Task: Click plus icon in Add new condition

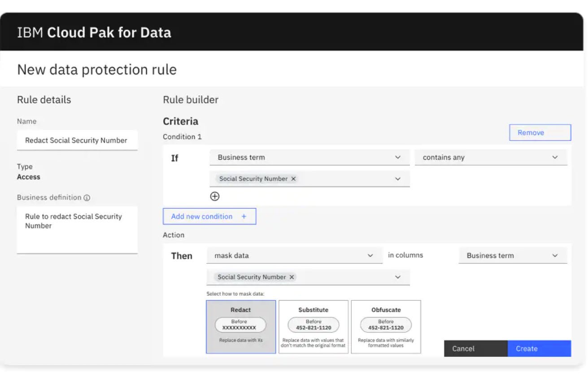Action: click(x=244, y=216)
